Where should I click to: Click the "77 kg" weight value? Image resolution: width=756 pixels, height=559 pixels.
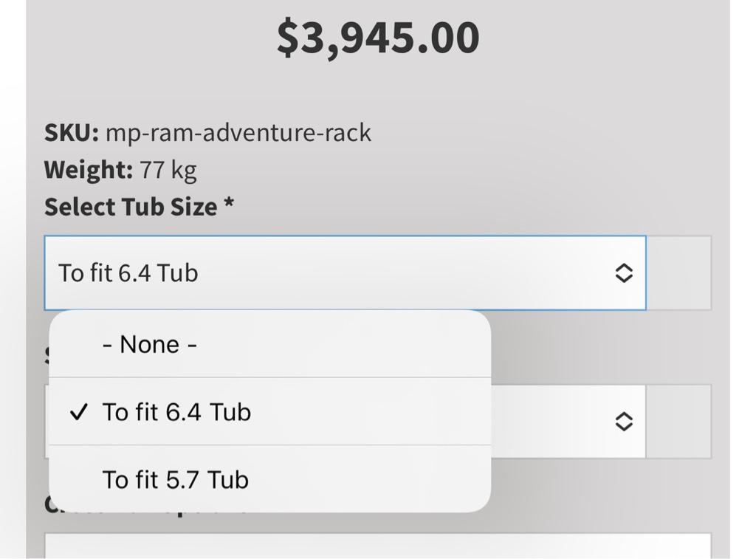pos(168,170)
